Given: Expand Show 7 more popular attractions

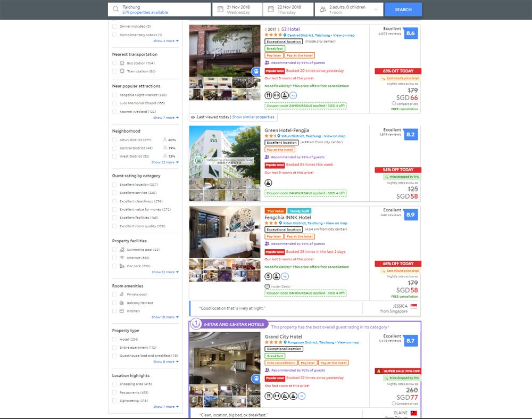Looking at the screenshot, I should 166,118.
